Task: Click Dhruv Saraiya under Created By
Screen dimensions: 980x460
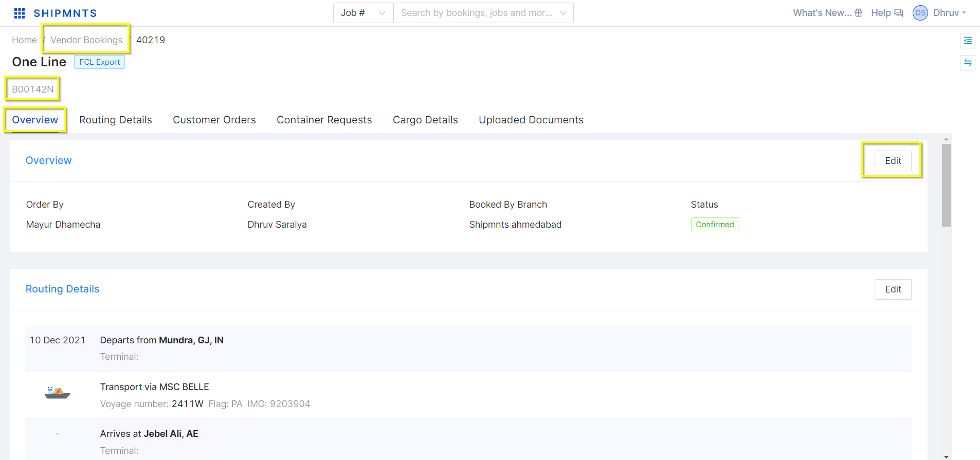Action: click(x=277, y=225)
